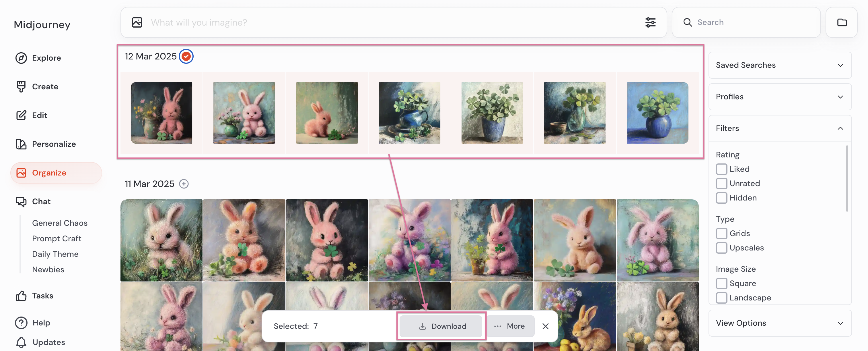Close the selection bar with X

546,326
